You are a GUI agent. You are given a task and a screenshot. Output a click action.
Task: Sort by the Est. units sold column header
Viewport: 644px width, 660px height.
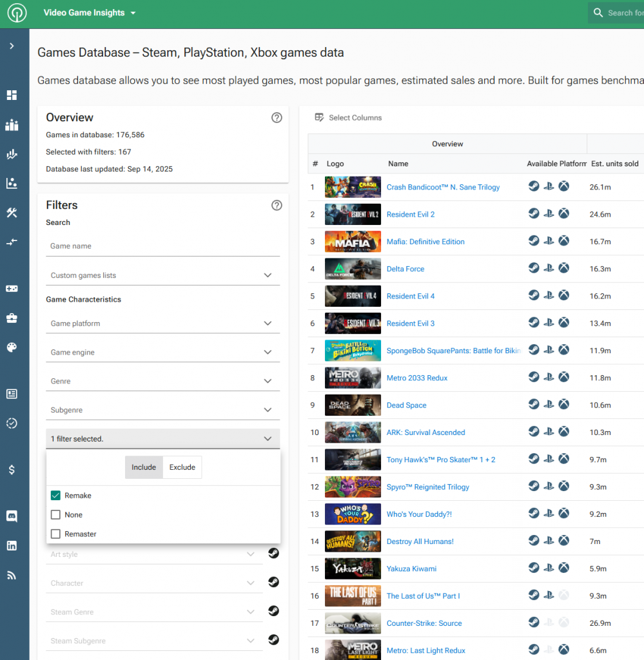tap(614, 164)
